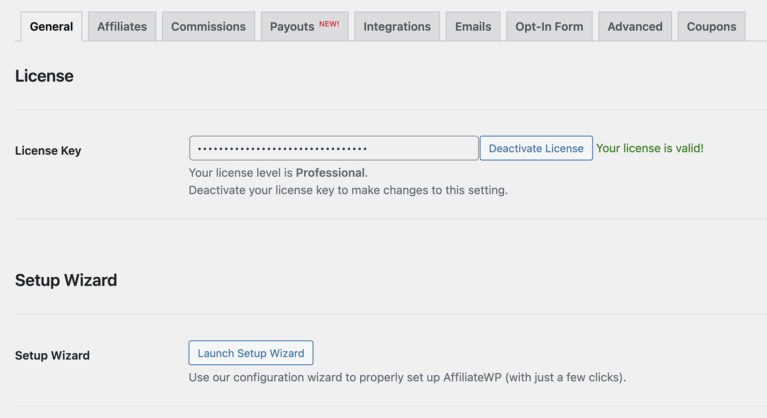The height and width of the screenshot is (418, 767).
Task: Click the License section heading
Action: click(44, 75)
